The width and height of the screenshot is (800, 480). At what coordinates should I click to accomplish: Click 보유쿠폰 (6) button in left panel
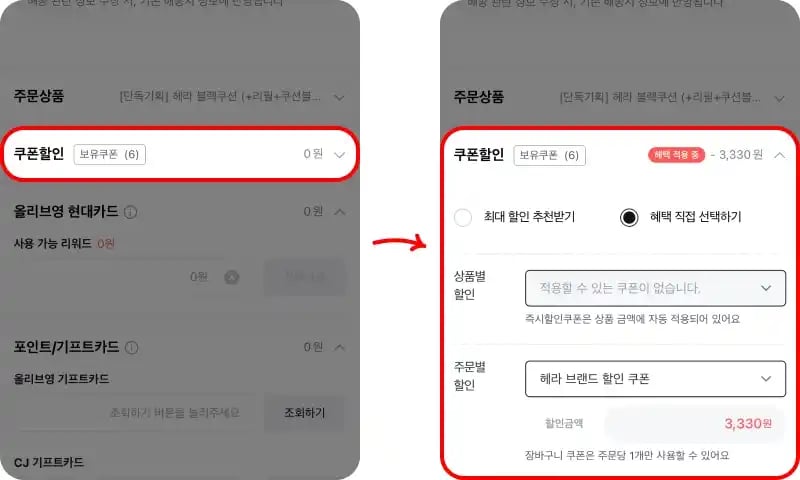[x=110, y=155]
